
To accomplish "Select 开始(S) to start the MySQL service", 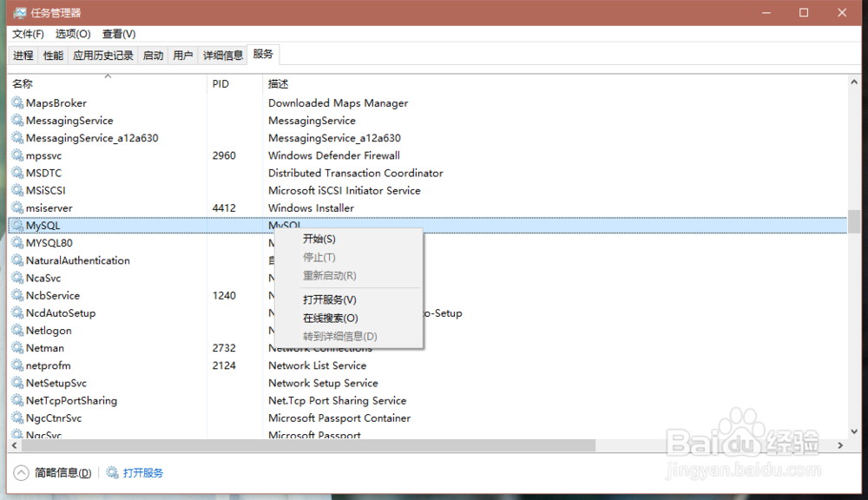I will coord(319,239).
